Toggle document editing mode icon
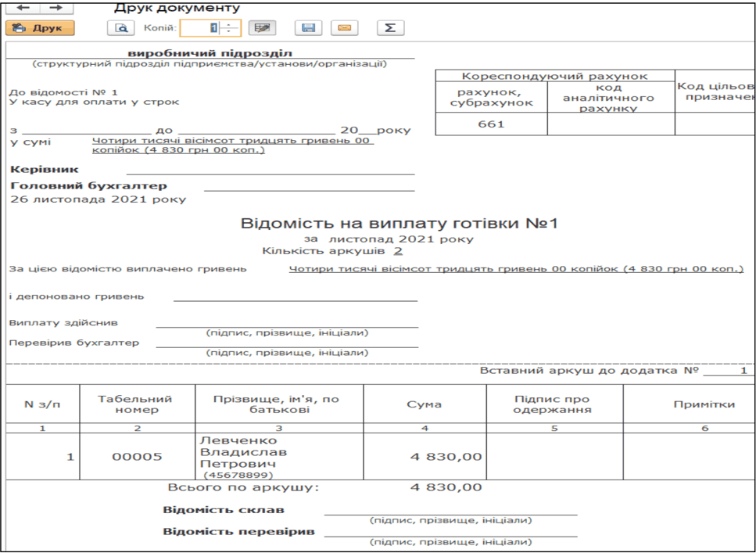The width and height of the screenshot is (756, 553). [x=262, y=28]
